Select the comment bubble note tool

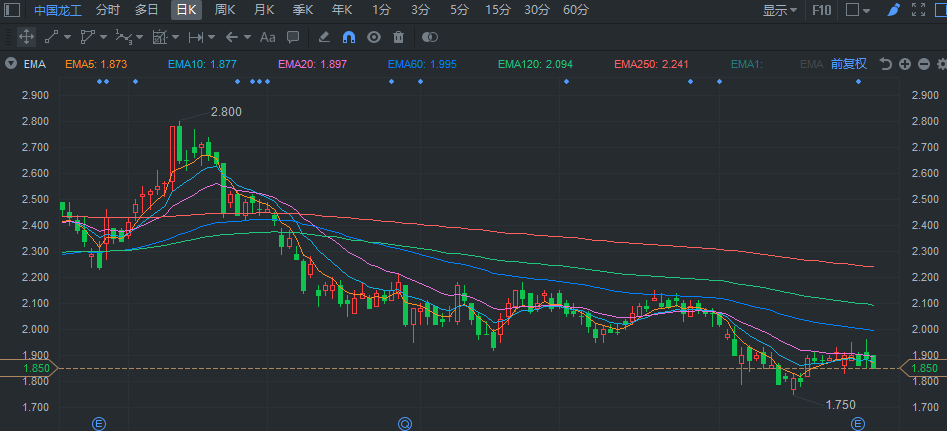click(293, 37)
